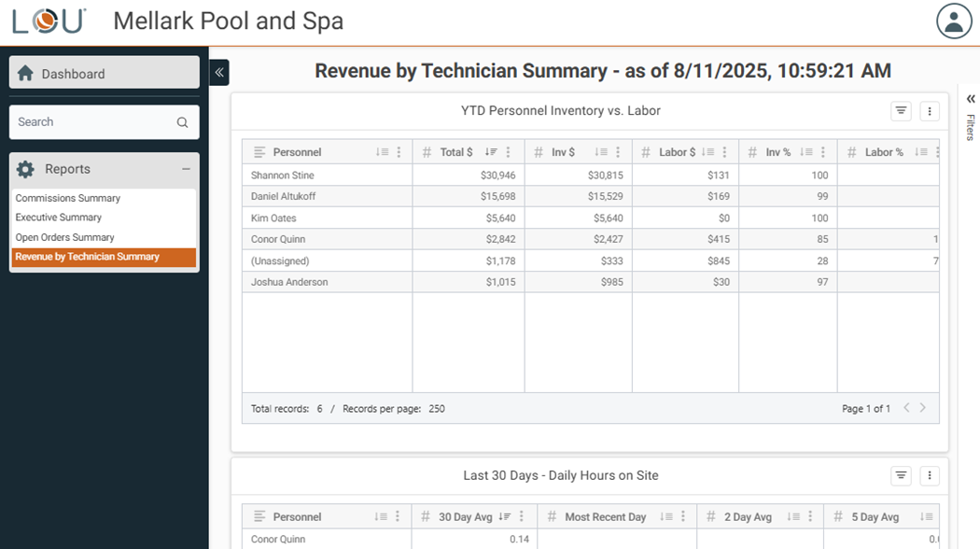Go to previous page arrow
The image size is (980, 549).
tap(906, 408)
